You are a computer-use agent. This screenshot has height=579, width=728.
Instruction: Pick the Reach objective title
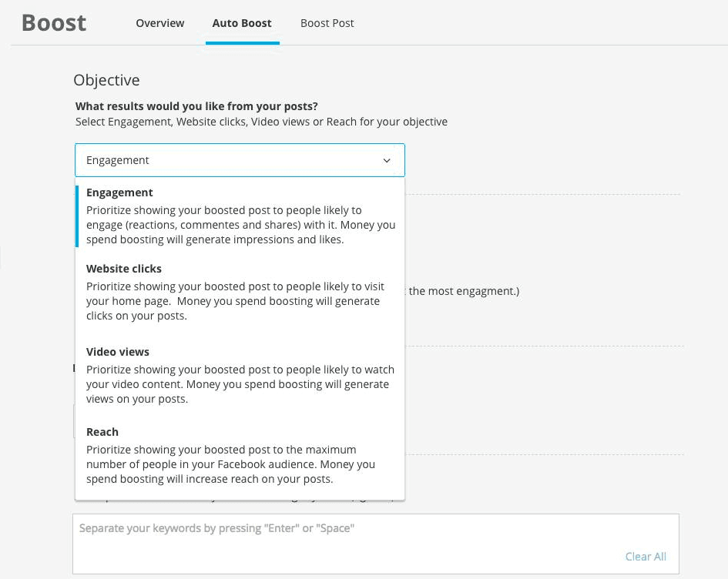coord(102,432)
